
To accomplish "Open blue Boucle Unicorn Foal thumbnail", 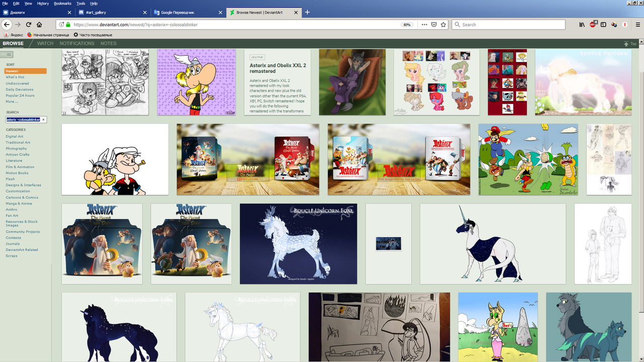I will 298,244.
